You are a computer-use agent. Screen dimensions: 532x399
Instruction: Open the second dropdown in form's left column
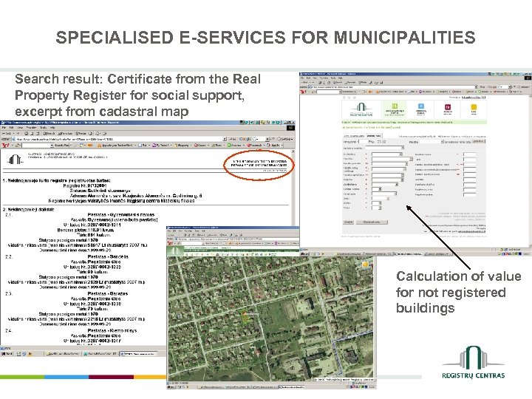click(392, 159)
